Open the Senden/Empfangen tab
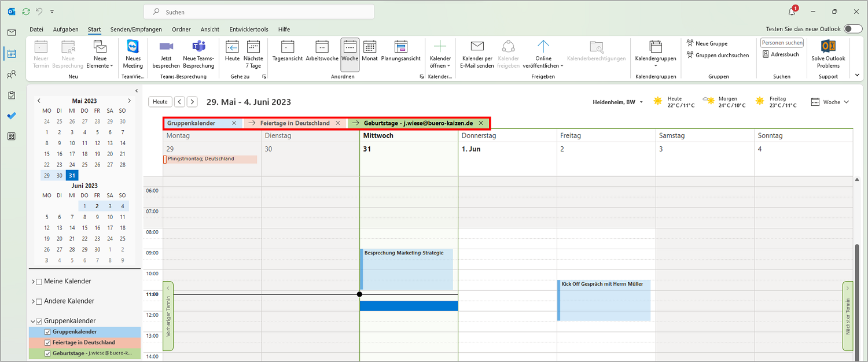The height and width of the screenshot is (362, 868). (137, 29)
